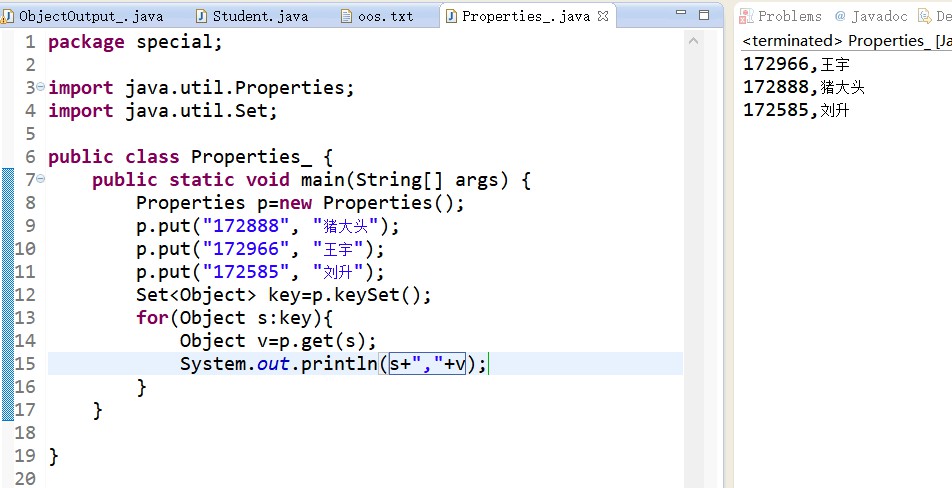Collapse the import block fold marker at line 3
952x488 pixels.
click(x=41, y=87)
